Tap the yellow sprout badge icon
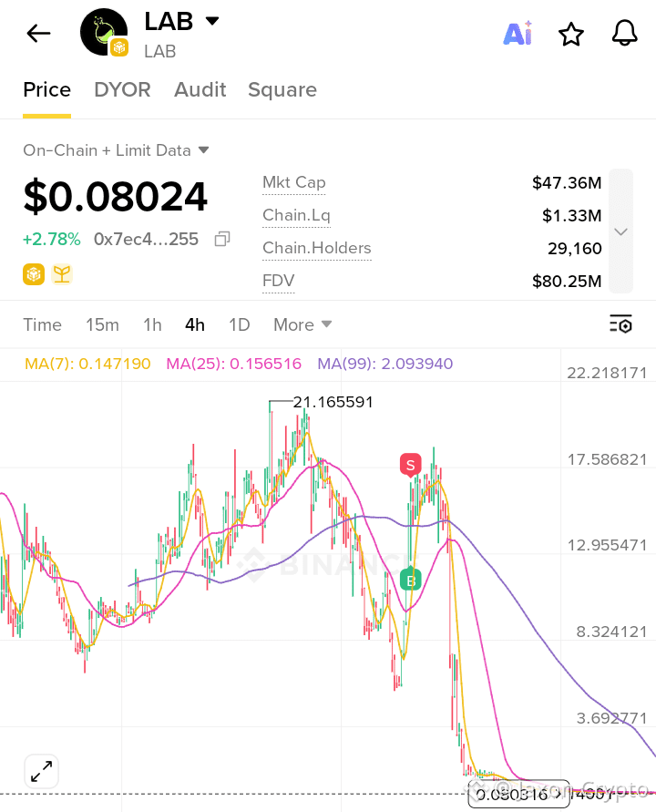The height and width of the screenshot is (812, 656). coord(62,274)
